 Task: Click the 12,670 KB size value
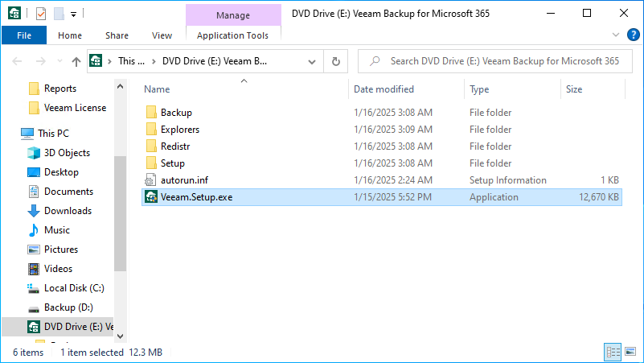tap(599, 197)
